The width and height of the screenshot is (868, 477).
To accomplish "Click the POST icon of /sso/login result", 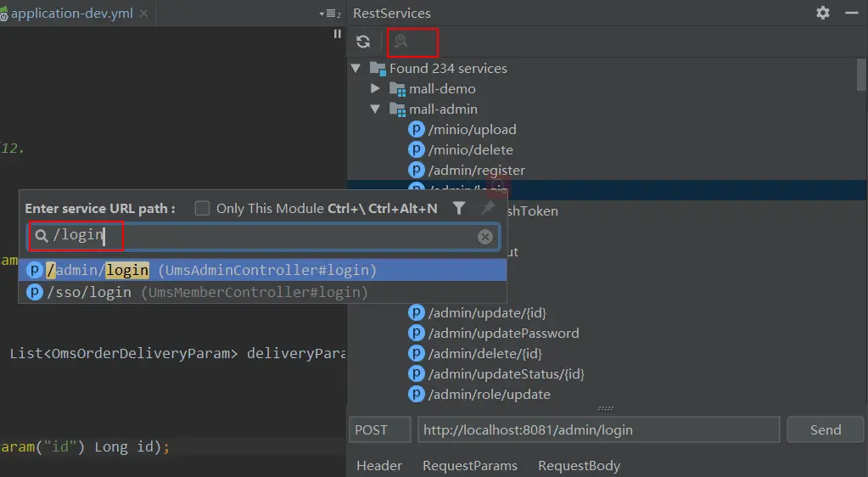I will click(x=34, y=292).
